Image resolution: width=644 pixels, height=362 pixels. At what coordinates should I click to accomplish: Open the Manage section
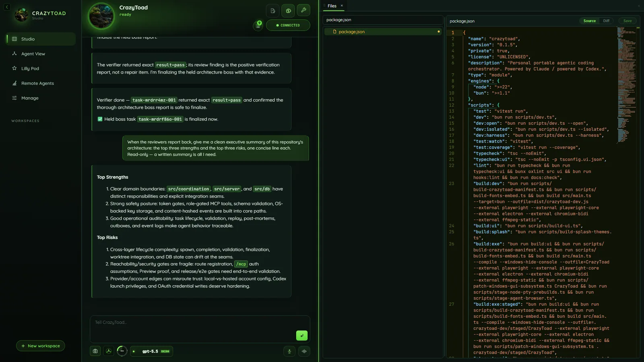30,98
